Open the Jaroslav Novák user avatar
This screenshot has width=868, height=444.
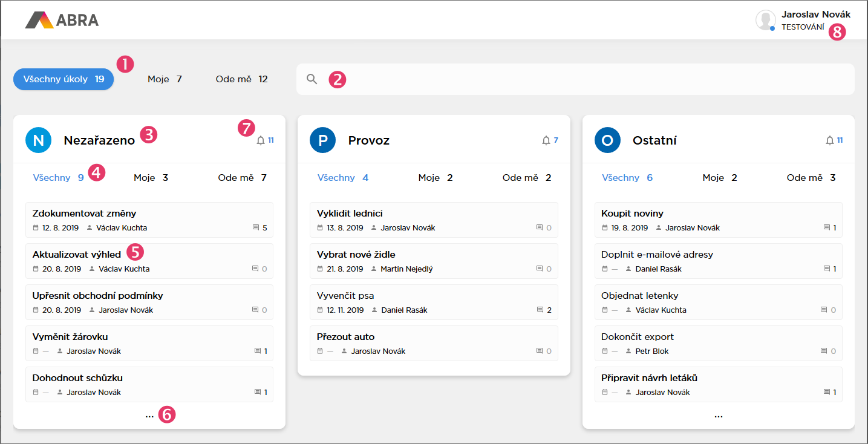pyautogui.click(x=765, y=20)
